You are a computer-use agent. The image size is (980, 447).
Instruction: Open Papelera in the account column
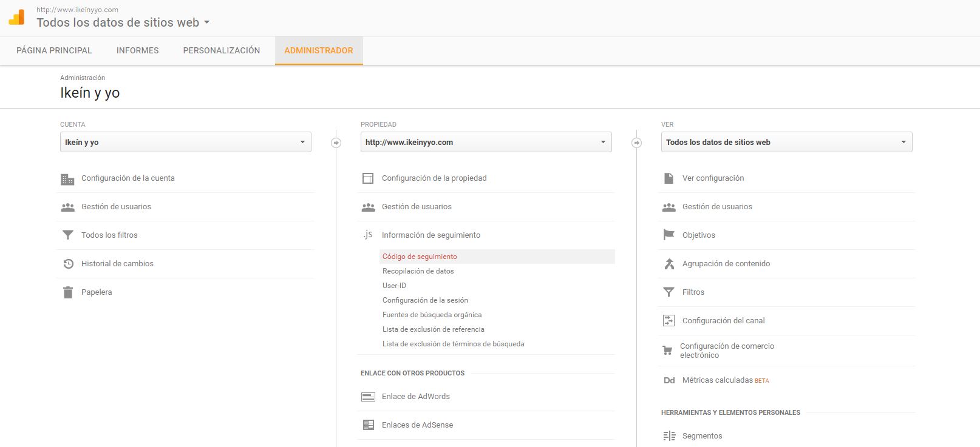tap(97, 292)
